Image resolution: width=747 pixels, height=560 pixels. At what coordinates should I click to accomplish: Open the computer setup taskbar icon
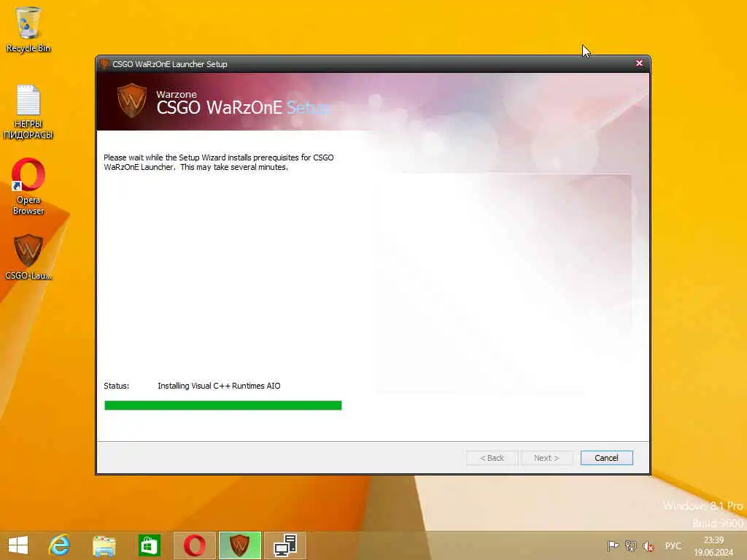285,545
